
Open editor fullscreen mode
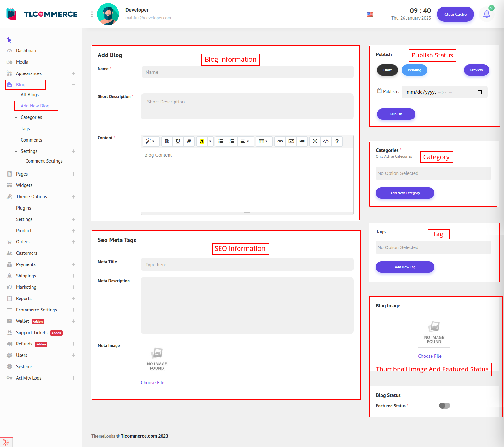click(x=315, y=141)
